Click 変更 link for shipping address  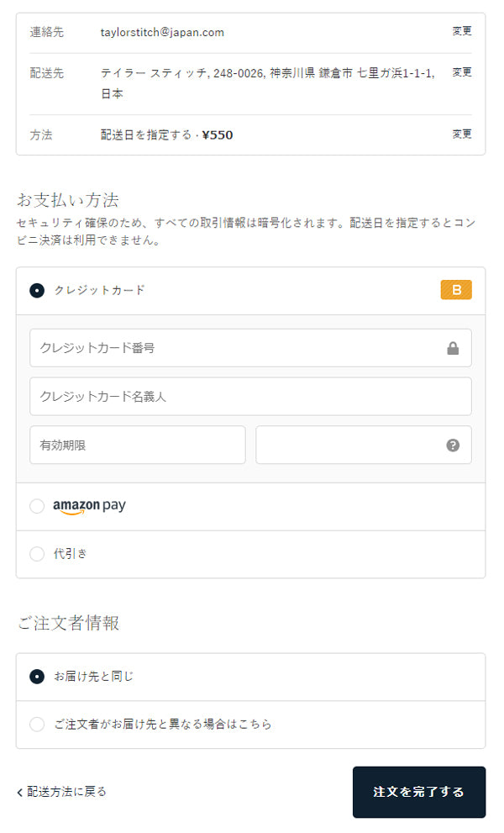click(x=461, y=71)
